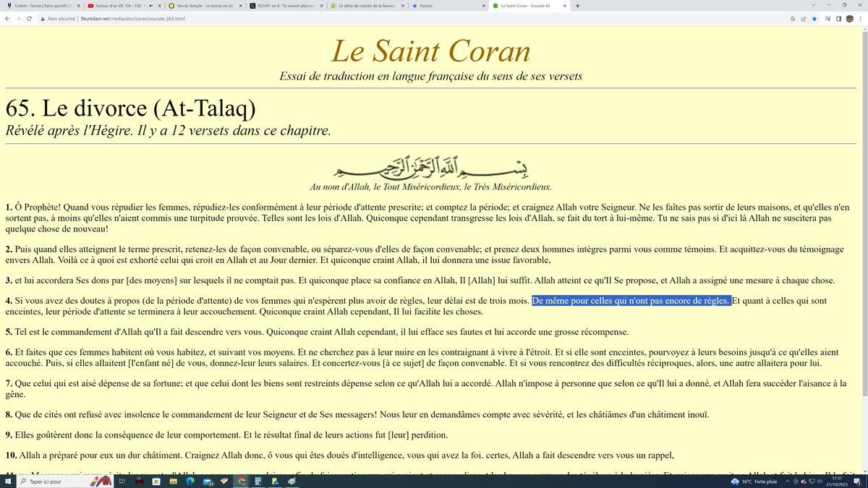Switch to the ROHFF on X tab
The width and height of the screenshot is (868, 488).
(286, 6)
